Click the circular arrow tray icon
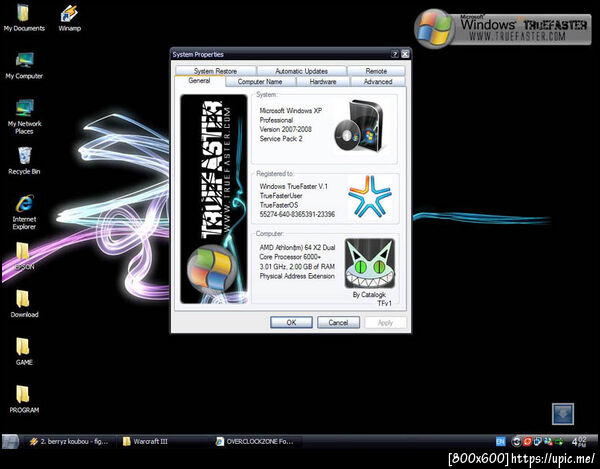 click(516, 442)
